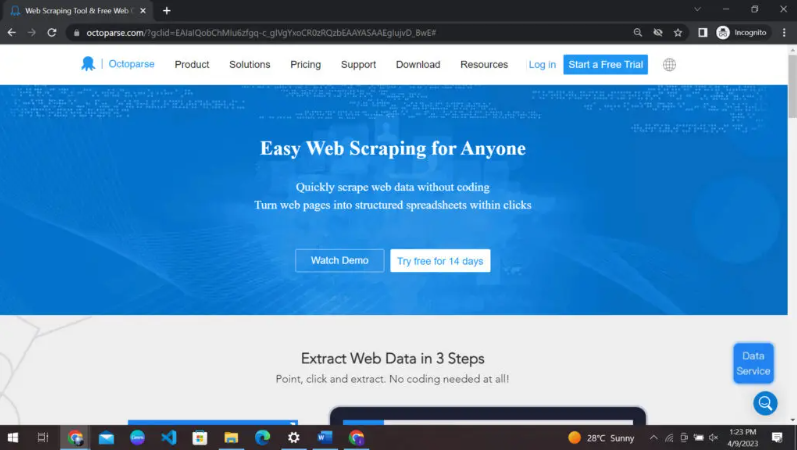Viewport: 797px width, 450px height.
Task: Open a new browser tab
Action: 166,10
